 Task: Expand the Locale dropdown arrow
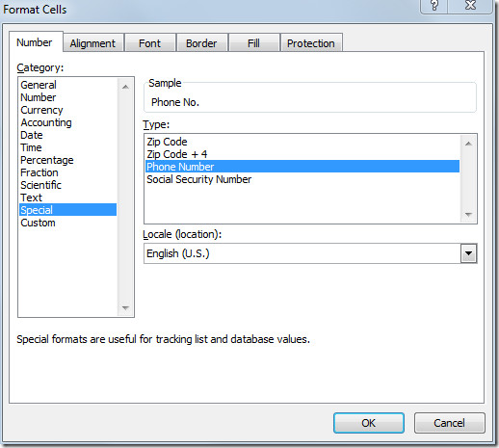(x=468, y=253)
